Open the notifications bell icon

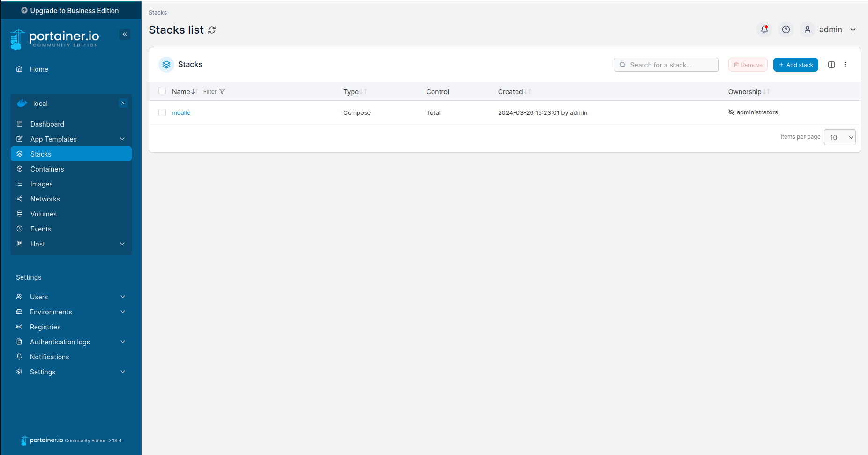764,29
